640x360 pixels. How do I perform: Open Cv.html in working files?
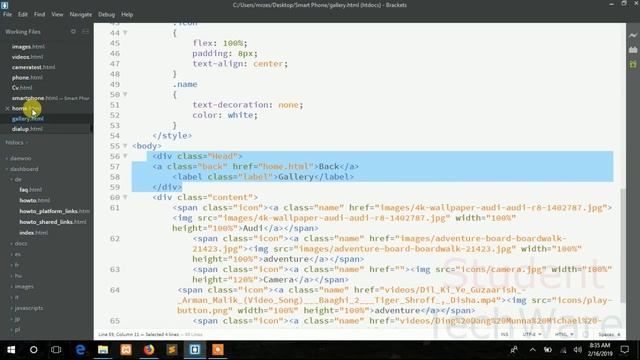[x=22, y=87]
